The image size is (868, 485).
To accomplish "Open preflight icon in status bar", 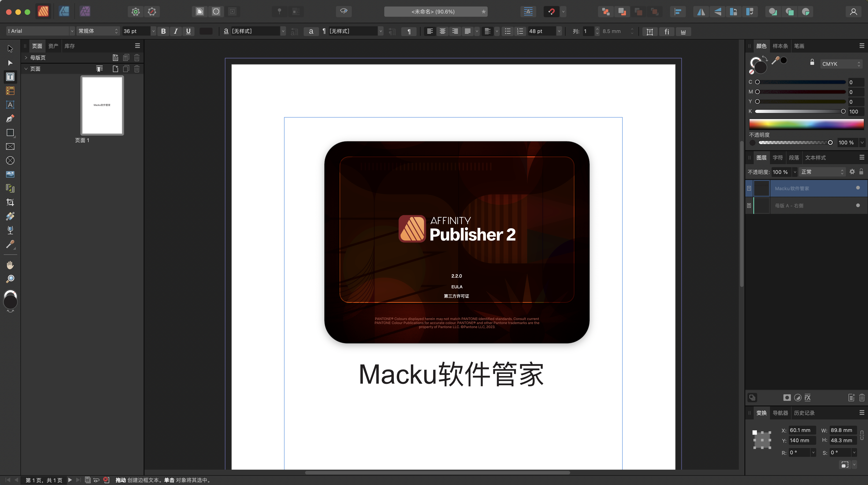I will tap(106, 480).
